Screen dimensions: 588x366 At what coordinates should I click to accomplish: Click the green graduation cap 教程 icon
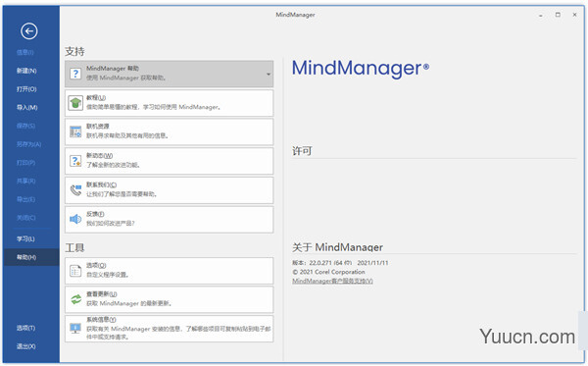(x=75, y=103)
